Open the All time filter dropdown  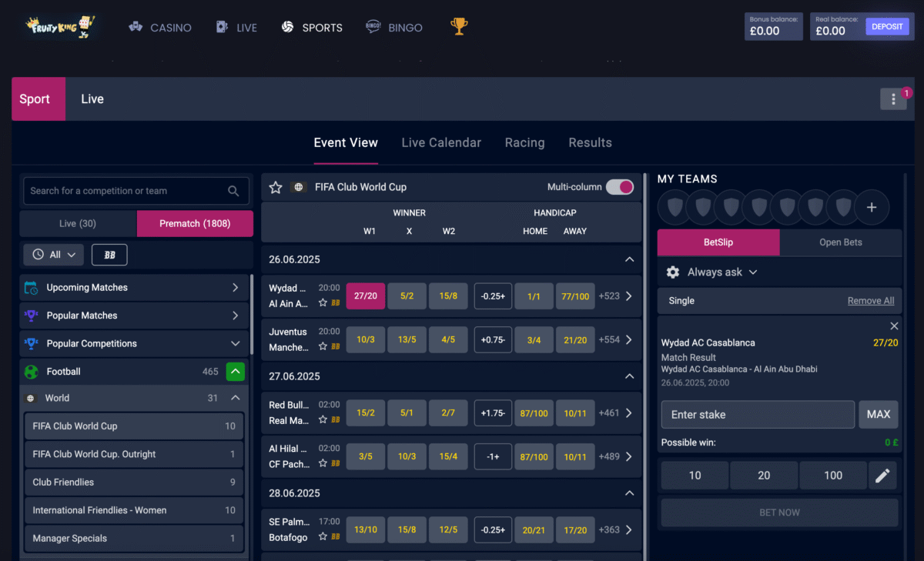[x=54, y=255]
